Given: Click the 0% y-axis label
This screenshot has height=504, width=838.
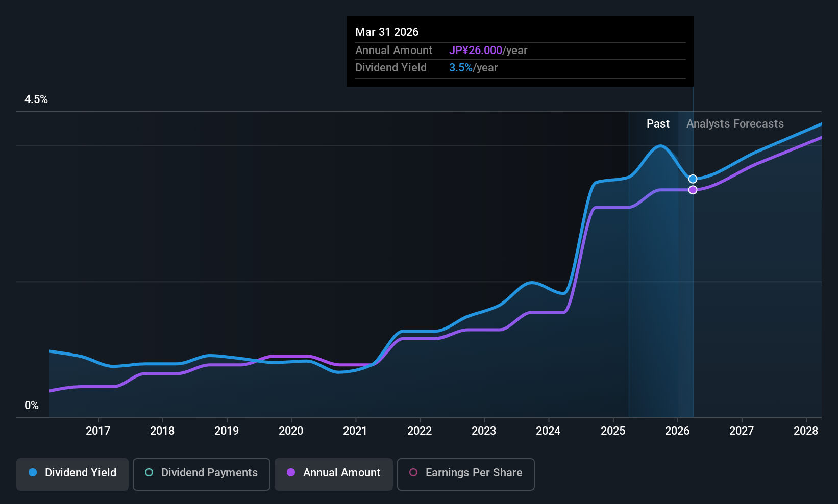Looking at the screenshot, I should coord(32,406).
